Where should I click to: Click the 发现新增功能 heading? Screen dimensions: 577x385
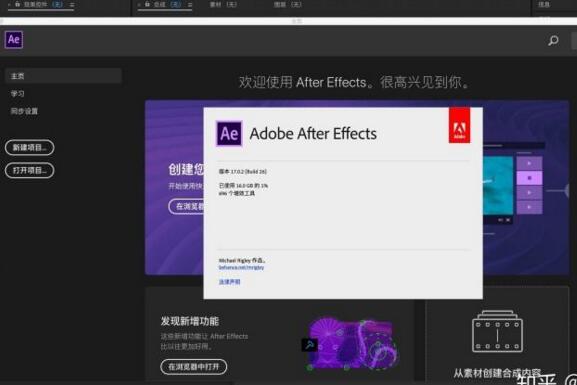coord(190,321)
